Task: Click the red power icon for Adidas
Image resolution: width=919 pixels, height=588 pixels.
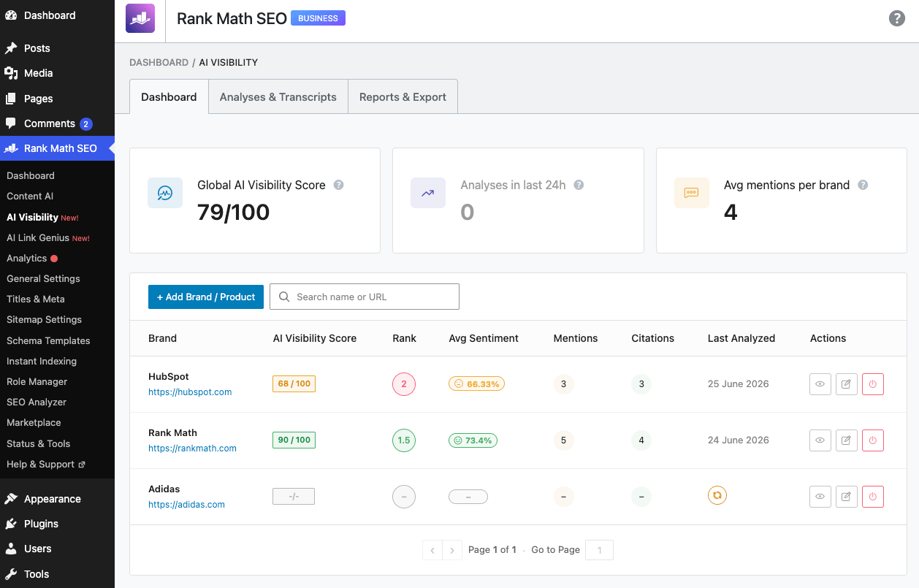Action: point(873,497)
